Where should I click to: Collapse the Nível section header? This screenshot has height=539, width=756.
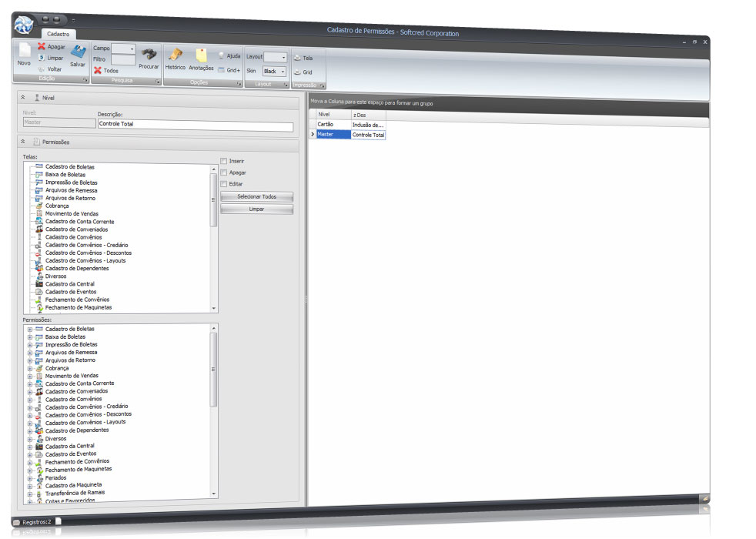tap(23, 98)
